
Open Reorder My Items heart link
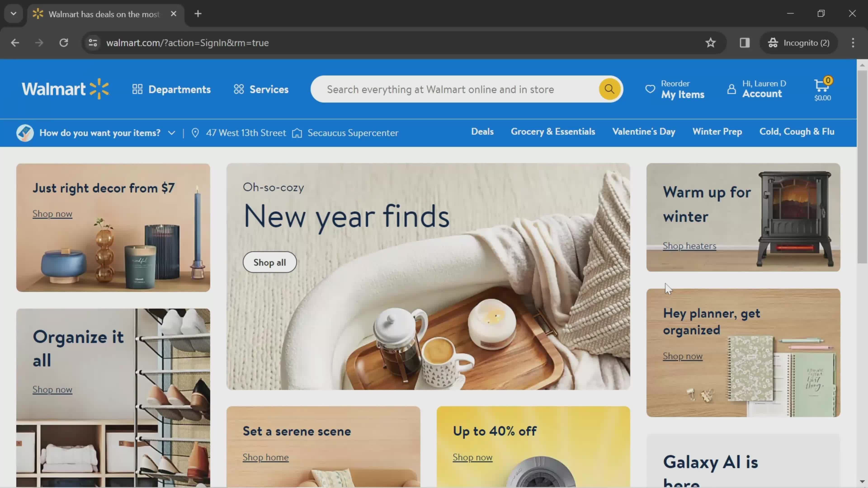(675, 89)
